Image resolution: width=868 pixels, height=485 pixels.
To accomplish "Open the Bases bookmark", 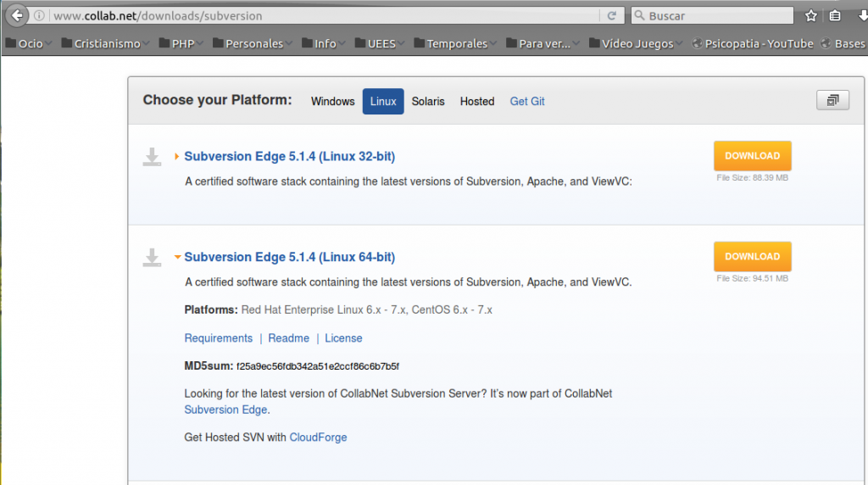I will (x=843, y=43).
